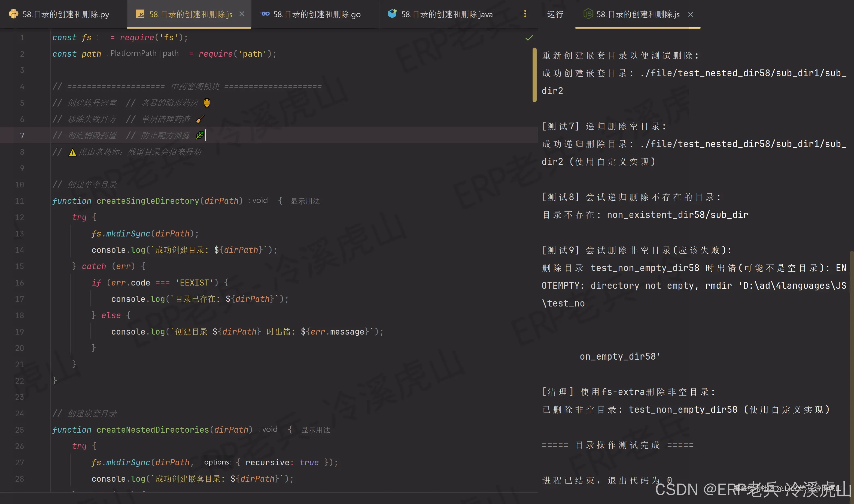Open the 58.目录的创建和删除.java tab
The image size is (854, 504).
tap(446, 14)
